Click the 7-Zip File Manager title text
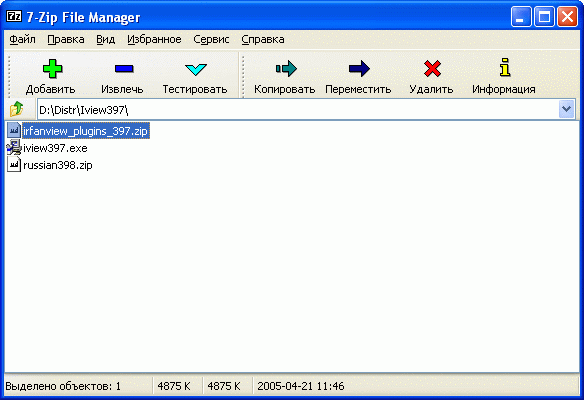Screen dimensions: 584x400 pos(83,18)
